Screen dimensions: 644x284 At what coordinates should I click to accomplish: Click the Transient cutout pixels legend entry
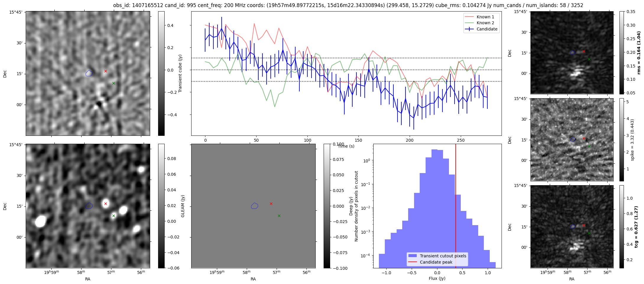[x=443, y=256]
